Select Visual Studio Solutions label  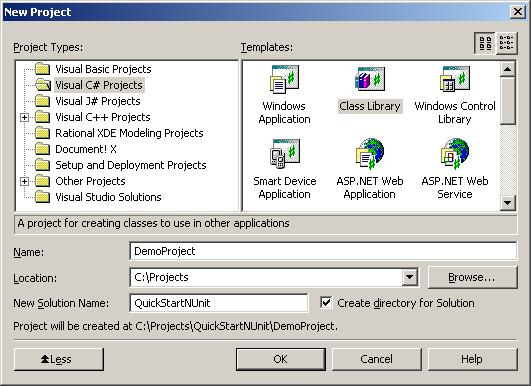point(108,197)
